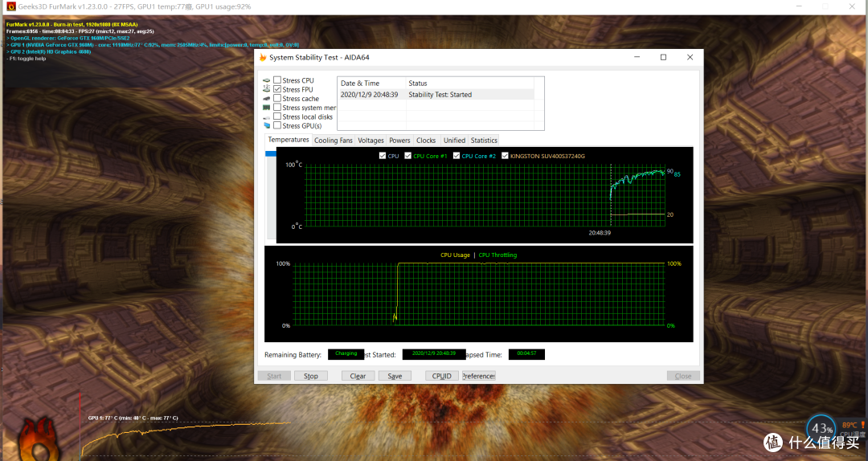
Task: Uncheck the Stress FPU option
Action: click(277, 89)
